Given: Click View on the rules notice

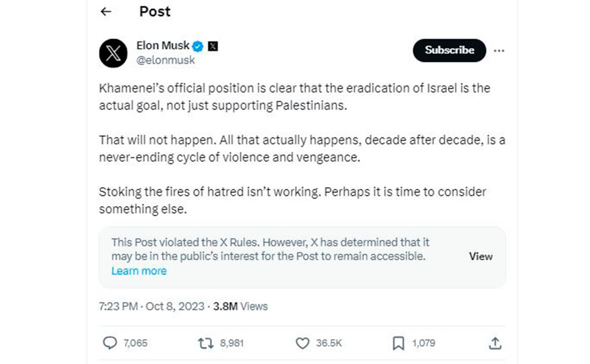Looking at the screenshot, I should (480, 256).
